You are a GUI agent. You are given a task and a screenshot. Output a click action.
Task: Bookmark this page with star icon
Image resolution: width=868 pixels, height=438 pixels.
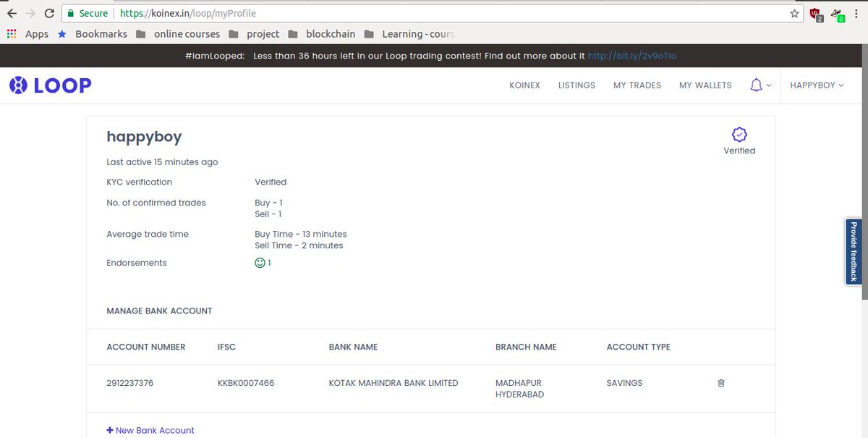[794, 13]
